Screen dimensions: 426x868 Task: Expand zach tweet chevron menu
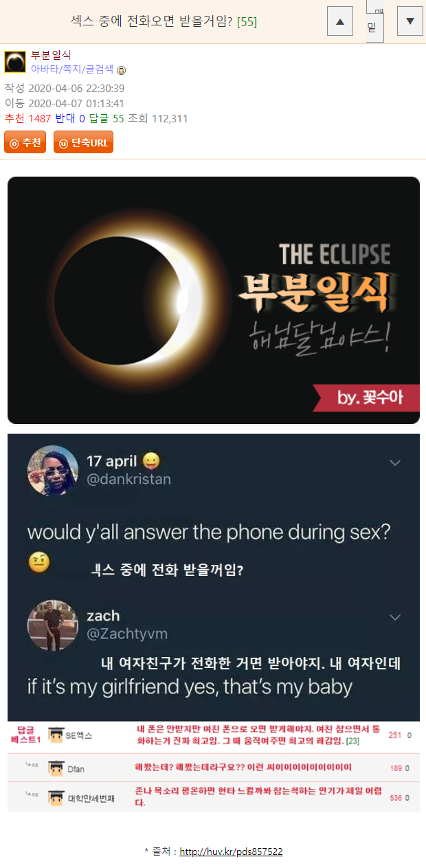pos(395,618)
